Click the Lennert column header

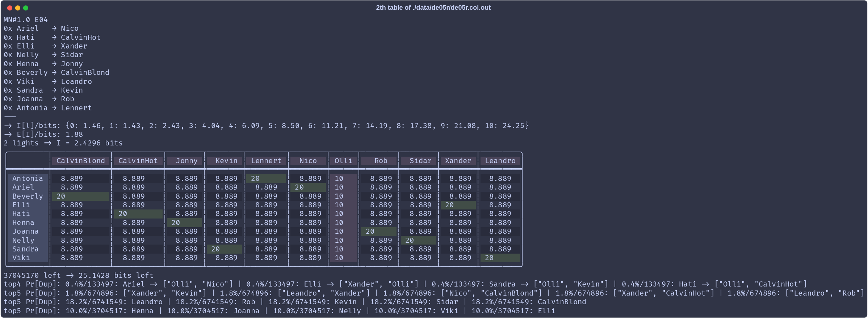click(266, 161)
